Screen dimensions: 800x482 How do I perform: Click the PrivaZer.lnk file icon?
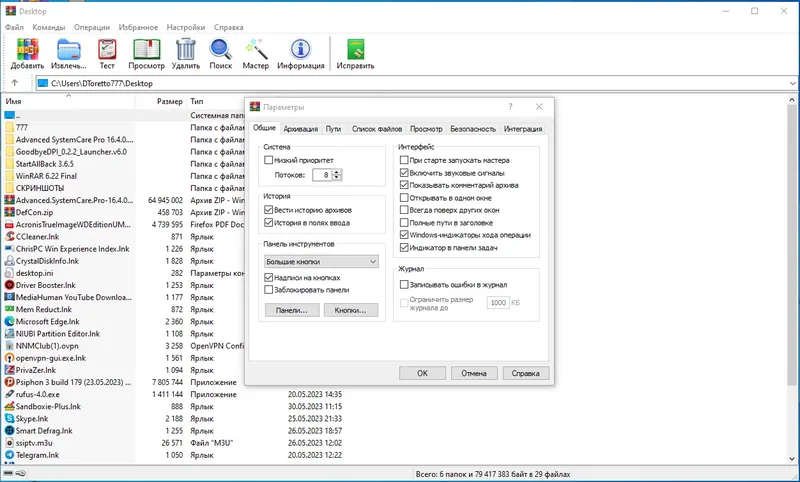click(9, 370)
